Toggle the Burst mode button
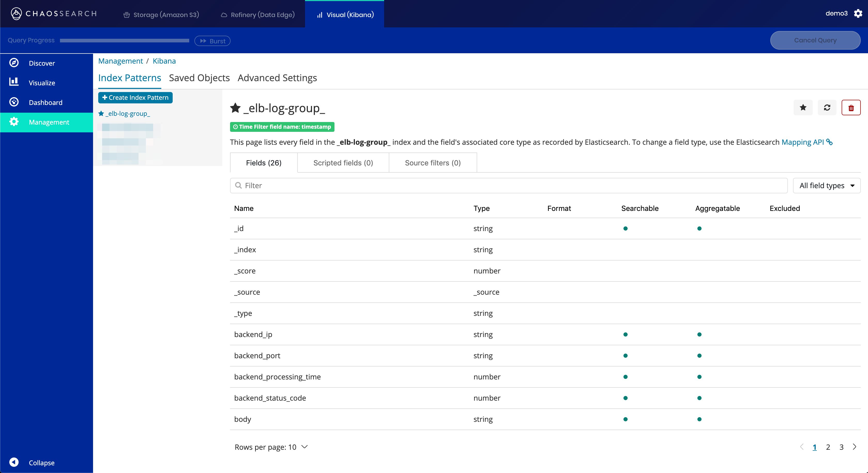 [x=212, y=41]
